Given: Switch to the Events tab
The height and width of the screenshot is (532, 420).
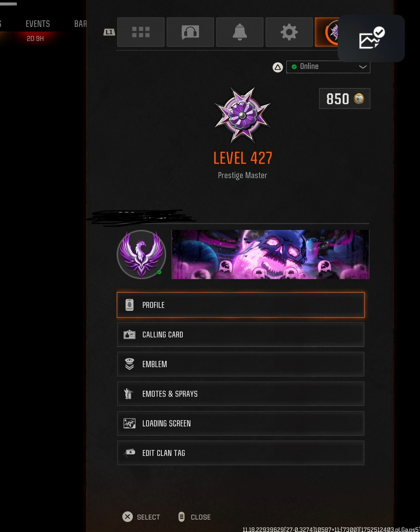Looking at the screenshot, I should coord(38,24).
